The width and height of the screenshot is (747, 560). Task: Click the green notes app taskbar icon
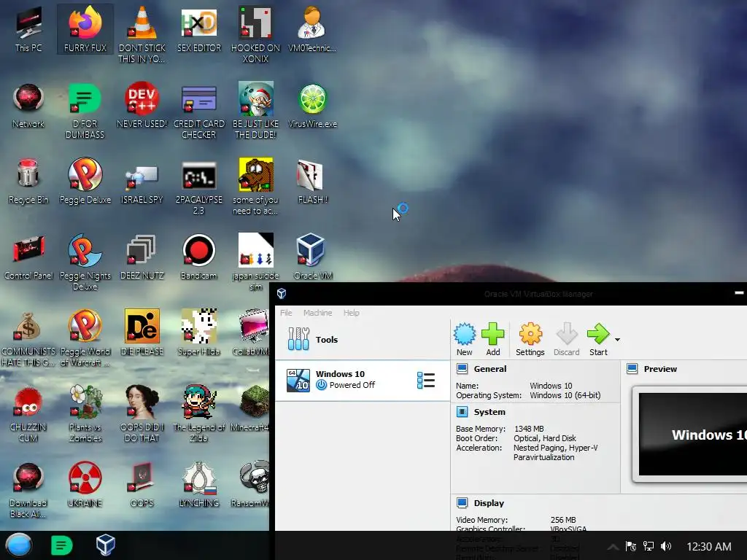point(61,545)
